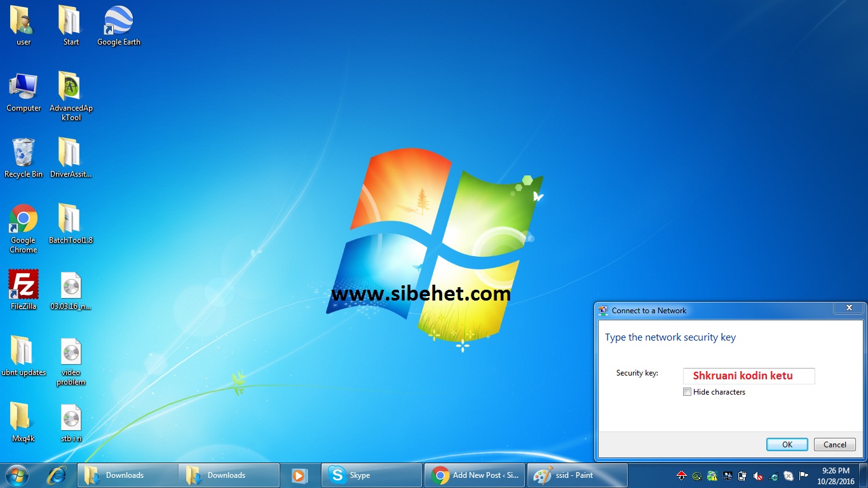This screenshot has width=868, height=488.
Task: Select the AdvancedApkTool folder
Action: [x=71, y=97]
